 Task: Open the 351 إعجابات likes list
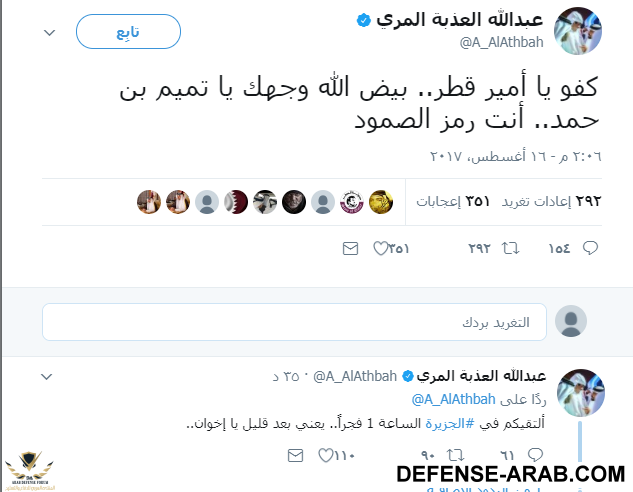click(455, 201)
